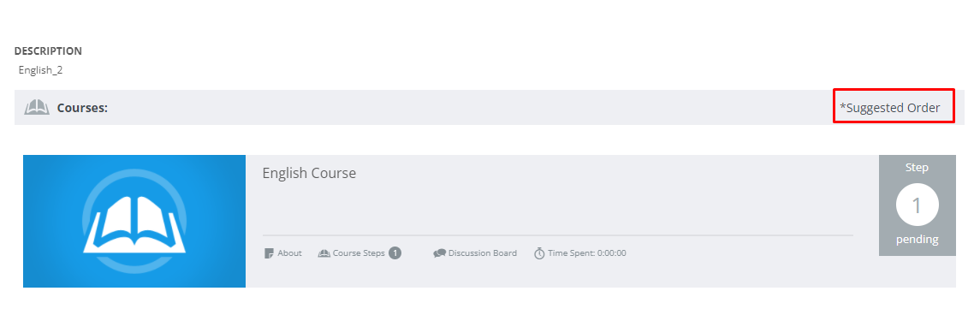Select the blue English Course thumbnail
This screenshot has width=980, height=309.
coord(134,222)
